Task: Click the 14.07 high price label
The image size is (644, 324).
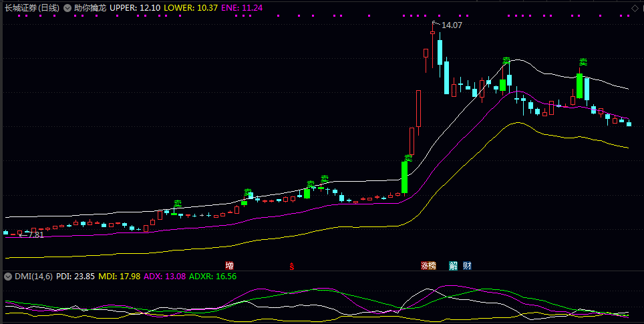Action: [452, 25]
